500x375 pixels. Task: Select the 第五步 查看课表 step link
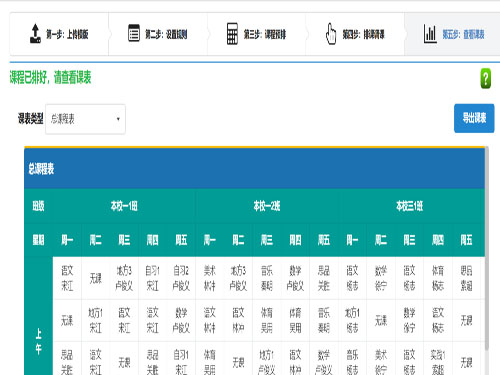[463, 34]
